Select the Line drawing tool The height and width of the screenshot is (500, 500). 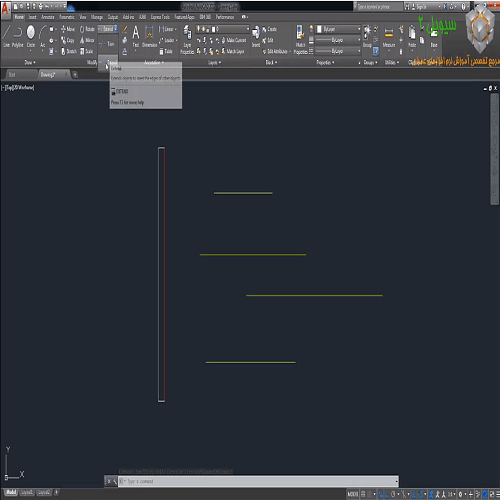click(x=6, y=36)
